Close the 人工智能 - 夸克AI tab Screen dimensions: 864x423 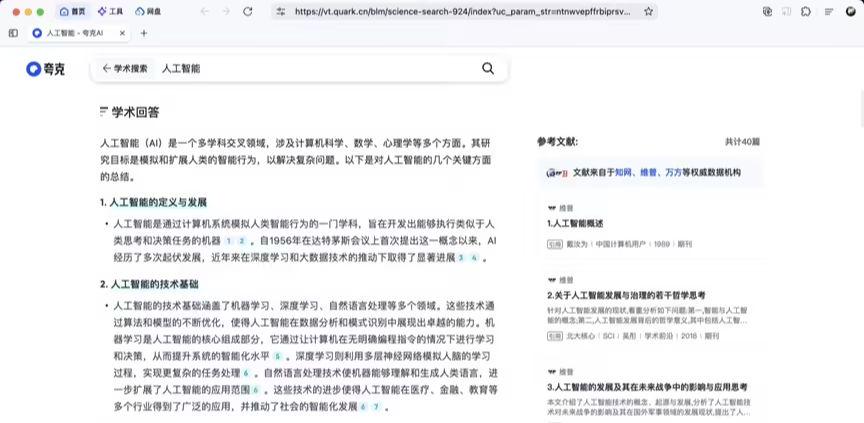click(x=123, y=33)
